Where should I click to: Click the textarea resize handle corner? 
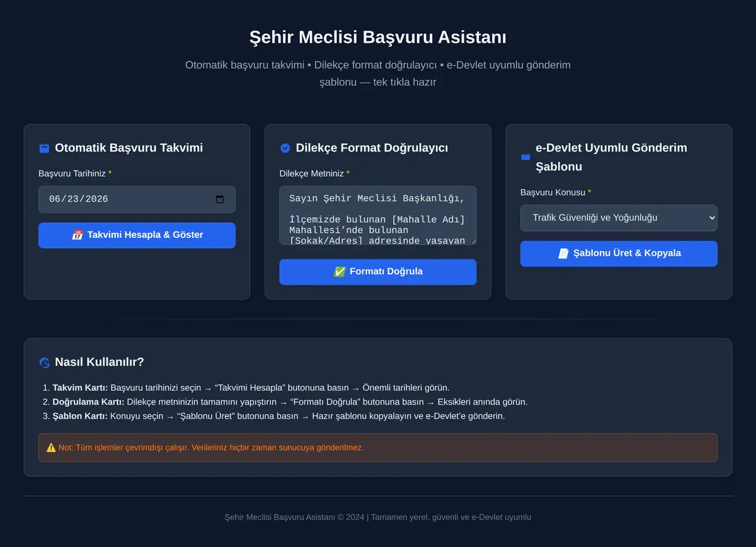coord(472,241)
